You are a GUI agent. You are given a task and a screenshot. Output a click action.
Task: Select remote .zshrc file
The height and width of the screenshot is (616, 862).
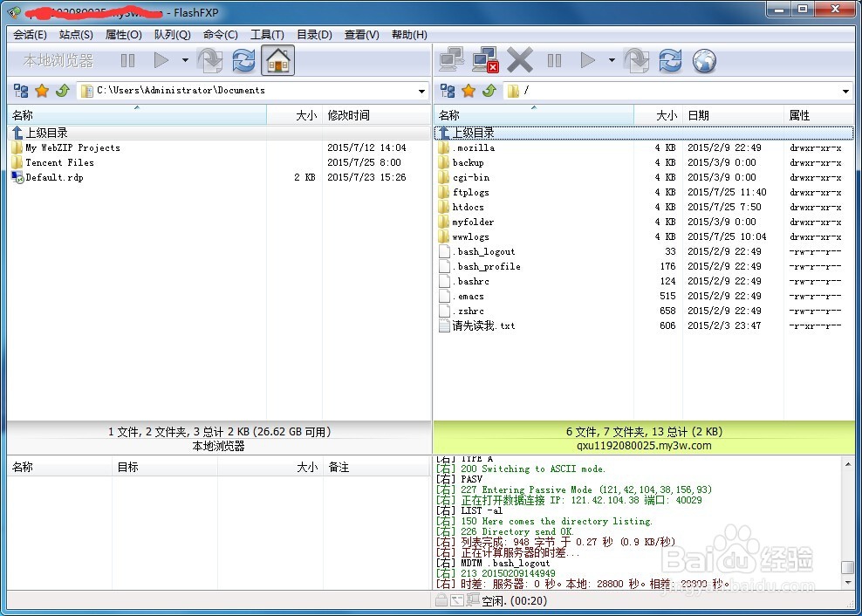[462, 311]
